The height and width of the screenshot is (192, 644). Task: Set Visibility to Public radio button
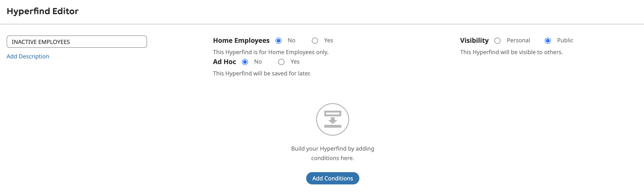[x=548, y=40]
